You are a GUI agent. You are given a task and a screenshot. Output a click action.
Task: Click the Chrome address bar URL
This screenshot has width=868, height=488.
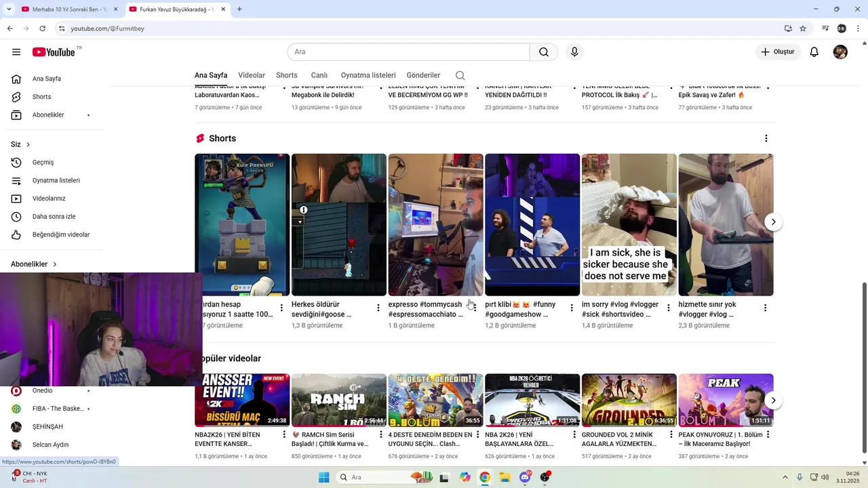pyautogui.click(x=107, y=28)
